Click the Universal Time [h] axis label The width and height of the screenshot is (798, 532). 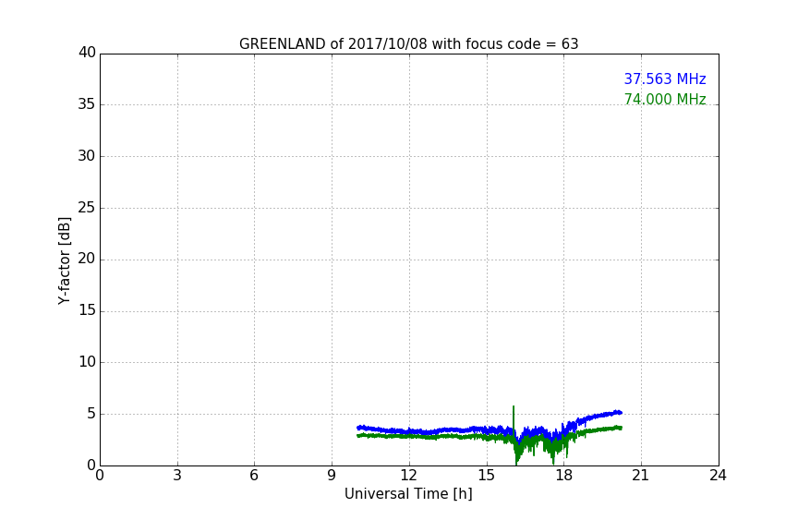pyautogui.click(x=408, y=494)
